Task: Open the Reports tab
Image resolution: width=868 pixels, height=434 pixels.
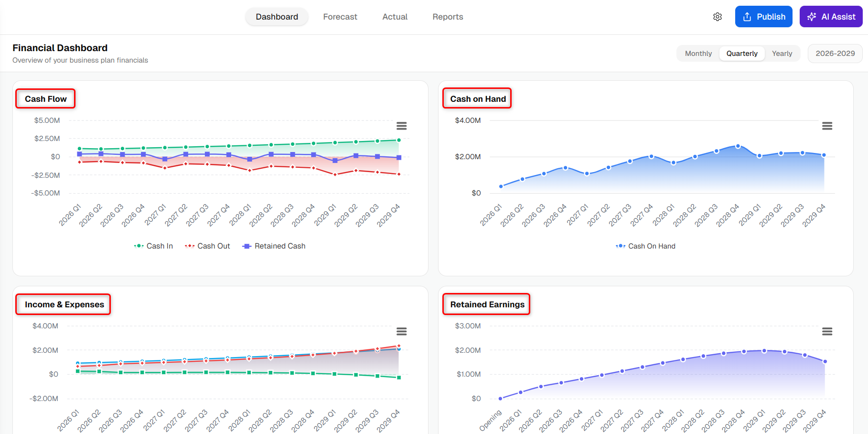Action: click(448, 17)
